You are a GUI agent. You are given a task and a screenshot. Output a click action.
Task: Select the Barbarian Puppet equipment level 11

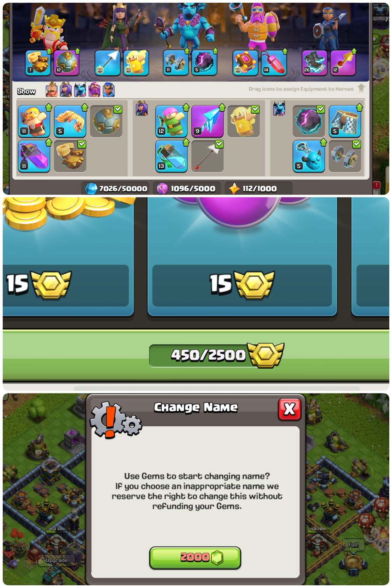(x=34, y=121)
